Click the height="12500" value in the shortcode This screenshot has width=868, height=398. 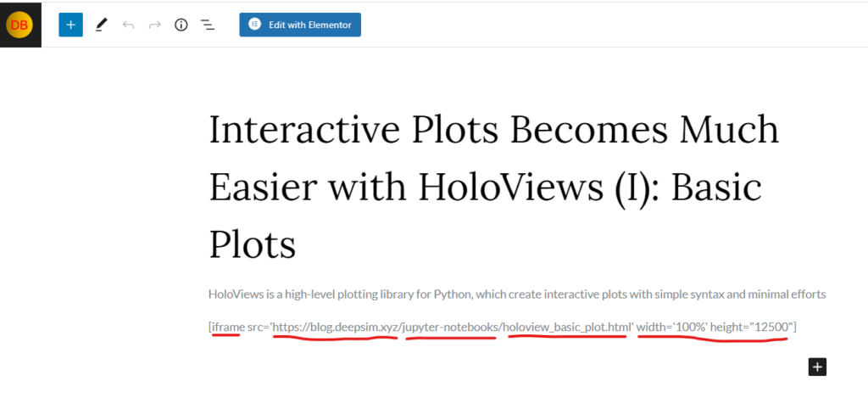click(751, 327)
